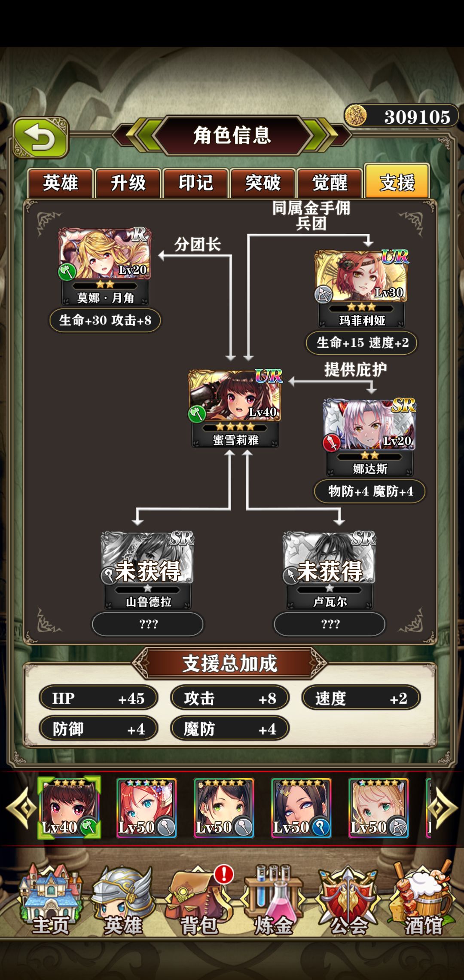Tap unobtained 山鲁德拉 hero card
Image resolution: width=464 pixels, height=980 pixels.
pyautogui.click(x=147, y=570)
